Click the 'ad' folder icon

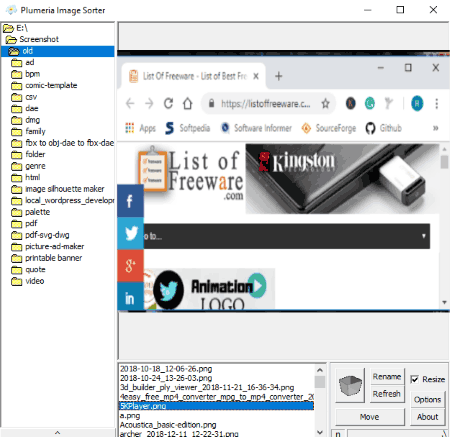16,63
